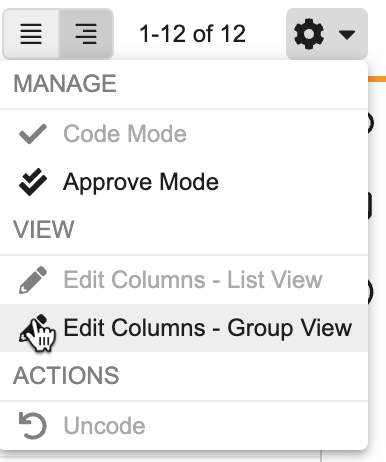Click the VIEW section header
Viewport: 386px width, 462px height.
43,229
